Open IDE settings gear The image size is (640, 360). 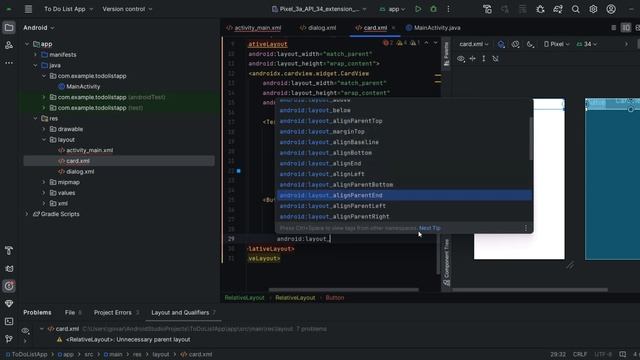click(593, 9)
